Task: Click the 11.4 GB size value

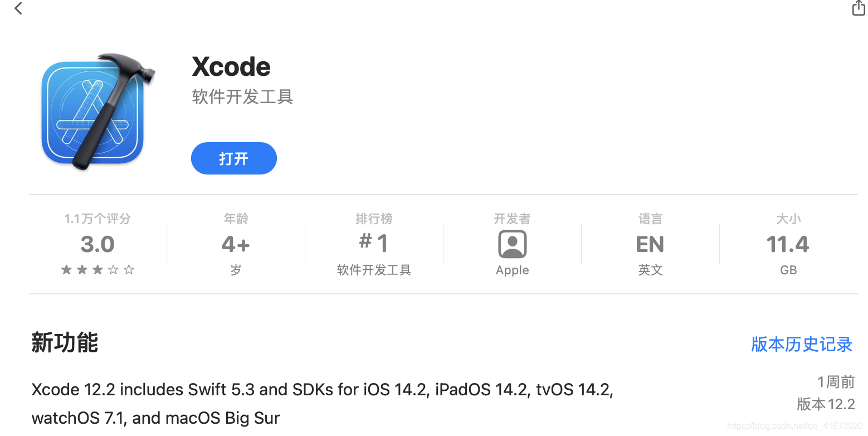Action: tap(788, 244)
